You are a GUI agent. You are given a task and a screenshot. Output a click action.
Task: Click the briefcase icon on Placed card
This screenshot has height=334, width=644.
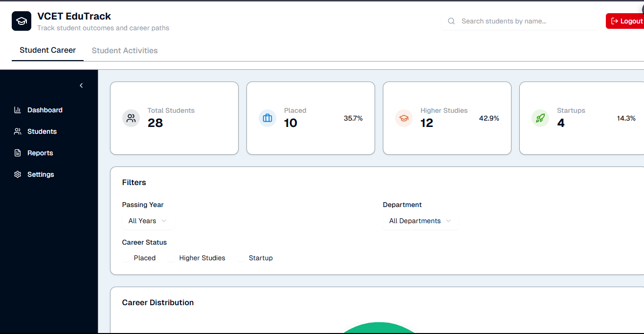coord(267,118)
